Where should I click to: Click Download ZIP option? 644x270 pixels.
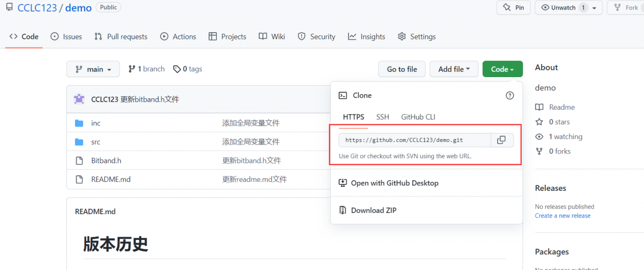coord(374,210)
